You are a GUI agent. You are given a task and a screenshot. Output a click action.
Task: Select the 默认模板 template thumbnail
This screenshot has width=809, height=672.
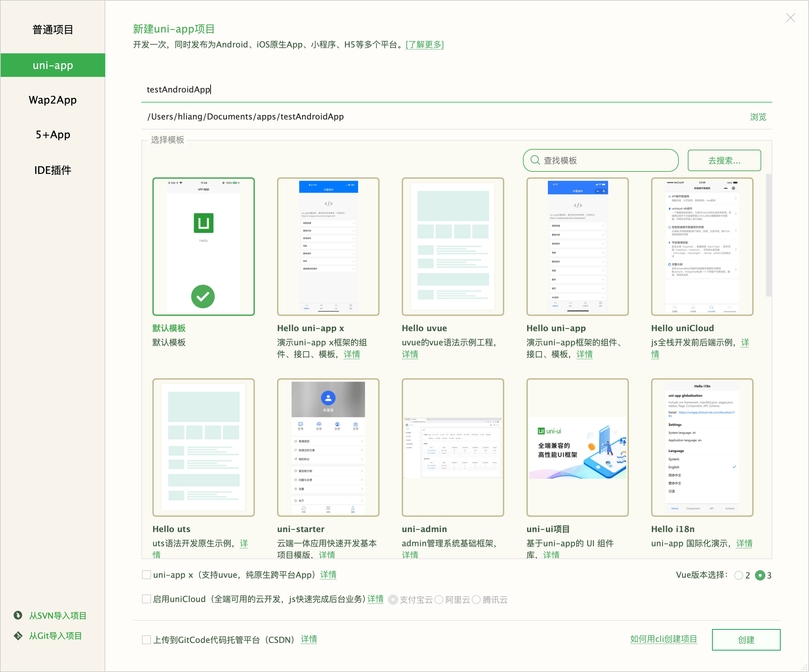pyautogui.click(x=203, y=247)
